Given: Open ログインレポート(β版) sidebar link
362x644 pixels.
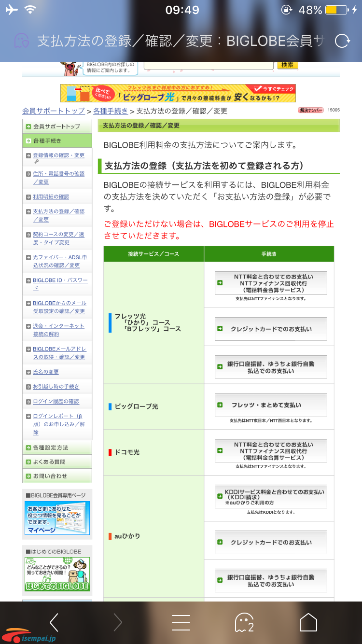Looking at the screenshot, I should tap(59, 424).
